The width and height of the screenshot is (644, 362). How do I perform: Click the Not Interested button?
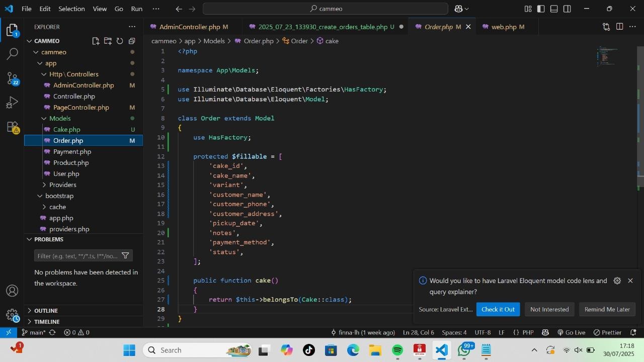pos(549,309)
